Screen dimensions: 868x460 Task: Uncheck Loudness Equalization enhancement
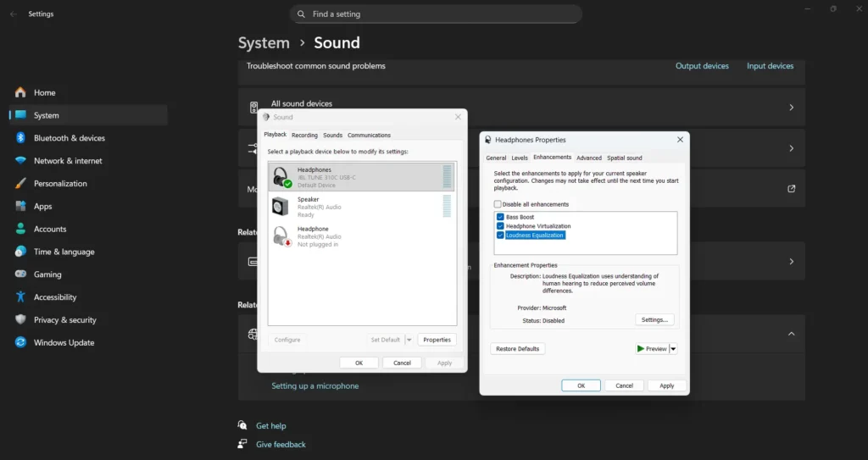click(x=500, y=236)
